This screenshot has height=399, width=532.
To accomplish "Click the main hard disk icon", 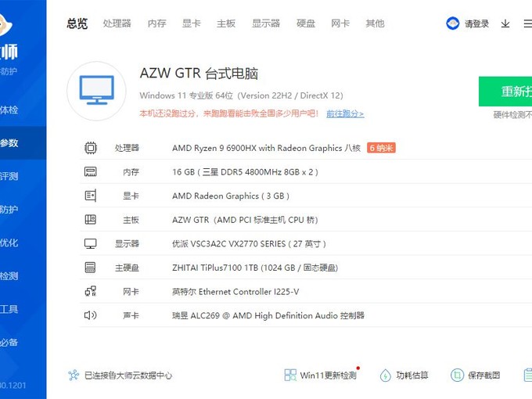I will (90, 268).
